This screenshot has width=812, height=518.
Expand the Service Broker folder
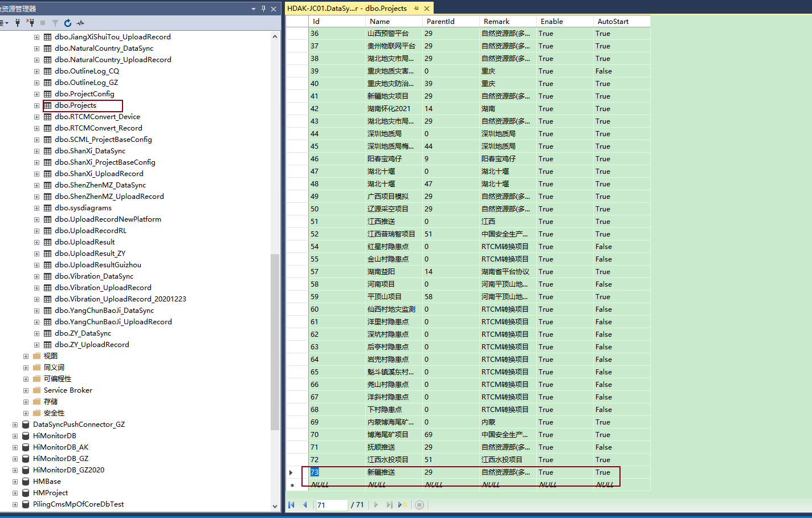coord(26,390)
